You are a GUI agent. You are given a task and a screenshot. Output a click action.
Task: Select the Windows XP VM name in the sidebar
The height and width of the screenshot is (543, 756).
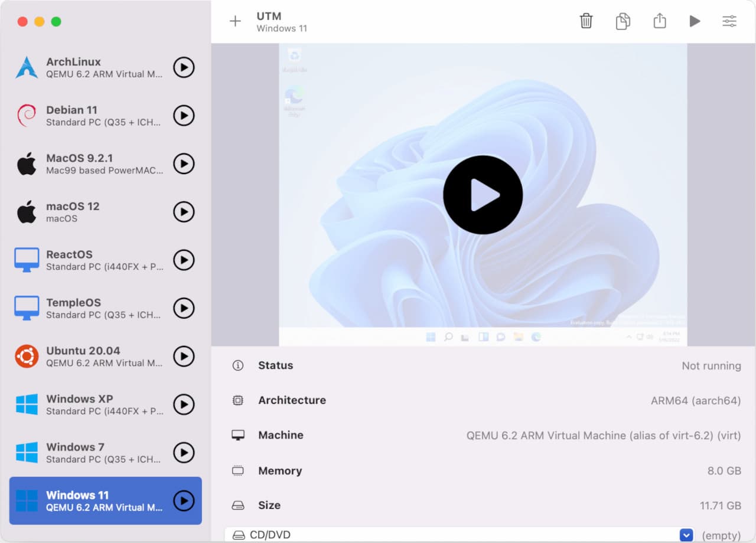click(80, 399)
